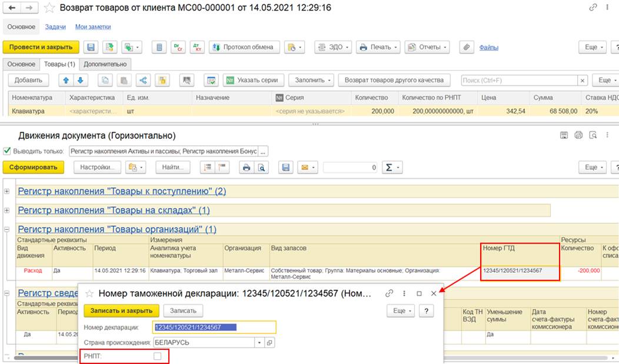The image size is (619, 364).
Task: Focus the Поиск (Ctrl+F) search field
Action: coord(519,81)
